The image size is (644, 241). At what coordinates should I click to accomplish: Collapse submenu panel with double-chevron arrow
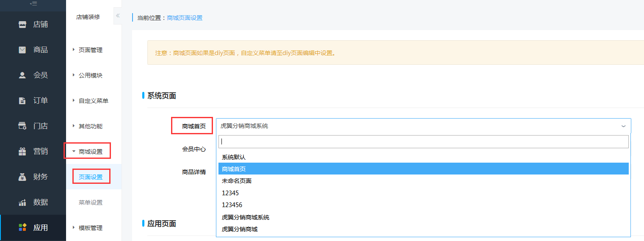(118, 16)
